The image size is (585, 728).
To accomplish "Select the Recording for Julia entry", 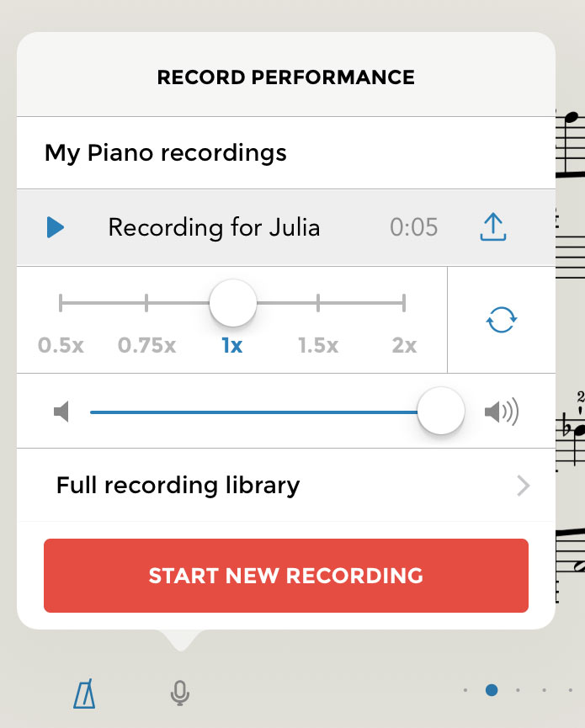I will tap(214, 227).
